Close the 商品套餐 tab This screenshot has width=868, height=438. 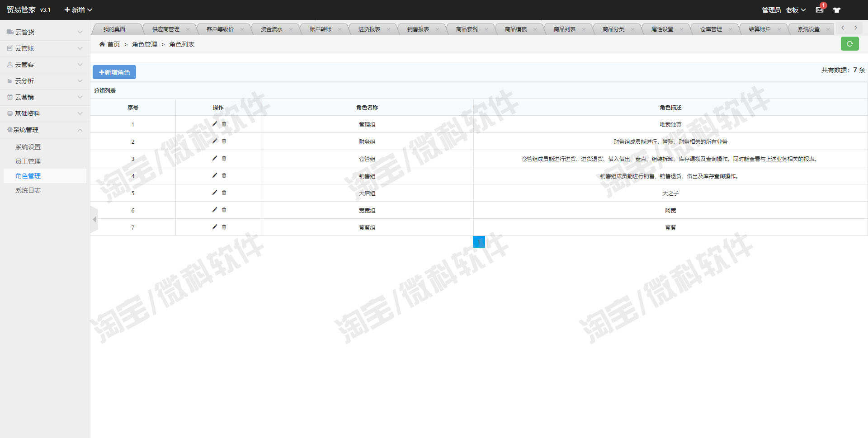(x=486, y=29)
